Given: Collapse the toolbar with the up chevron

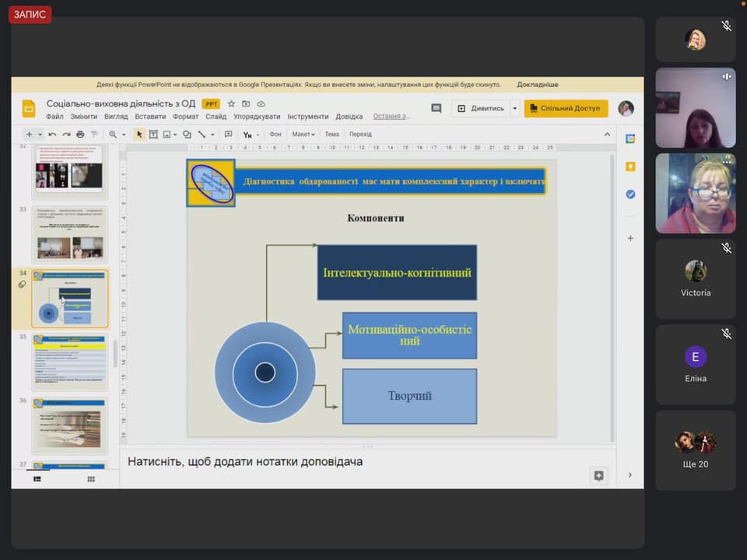Looking at the screenshot, I should (x=608, y=135).
